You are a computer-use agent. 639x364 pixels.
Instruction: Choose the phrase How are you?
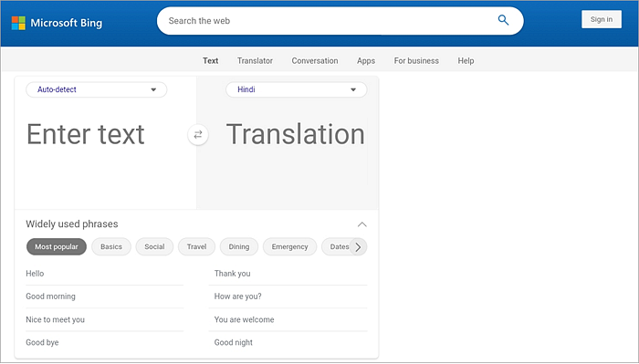(x=288, y=296)
